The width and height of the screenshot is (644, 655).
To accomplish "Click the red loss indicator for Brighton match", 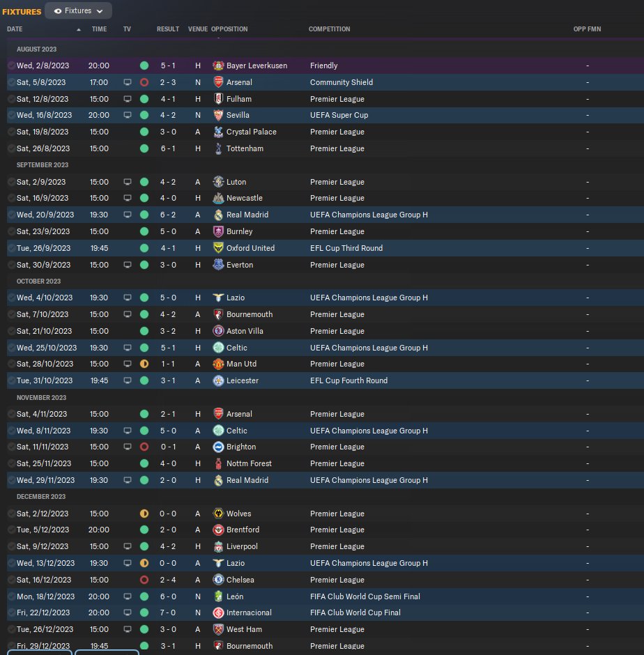I will (x=144, y=447).
